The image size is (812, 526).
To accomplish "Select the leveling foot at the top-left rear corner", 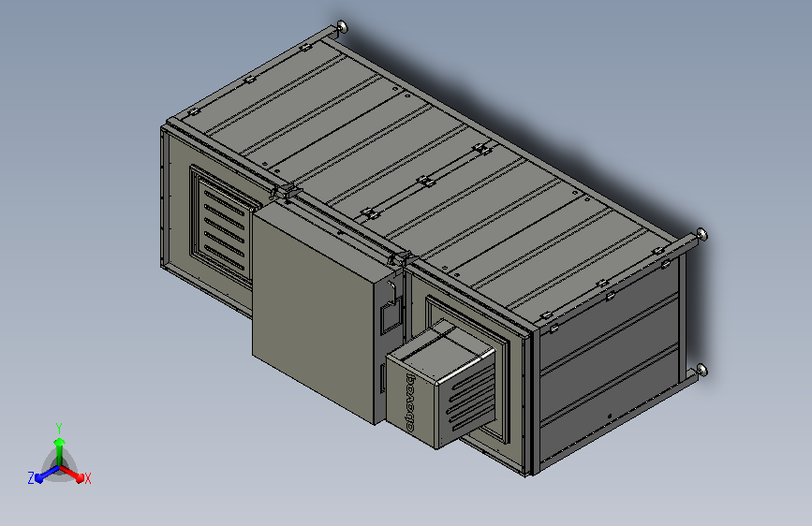I will tap(342, 26).
